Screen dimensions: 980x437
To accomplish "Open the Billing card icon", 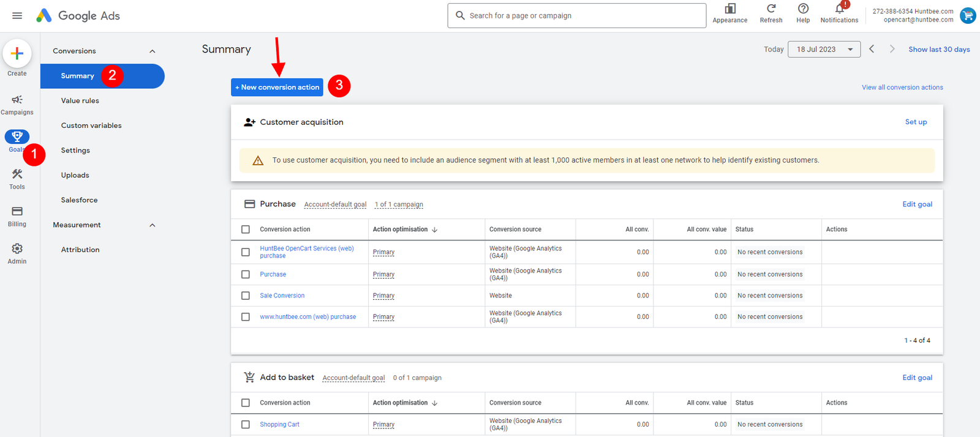I will [17, 211].
